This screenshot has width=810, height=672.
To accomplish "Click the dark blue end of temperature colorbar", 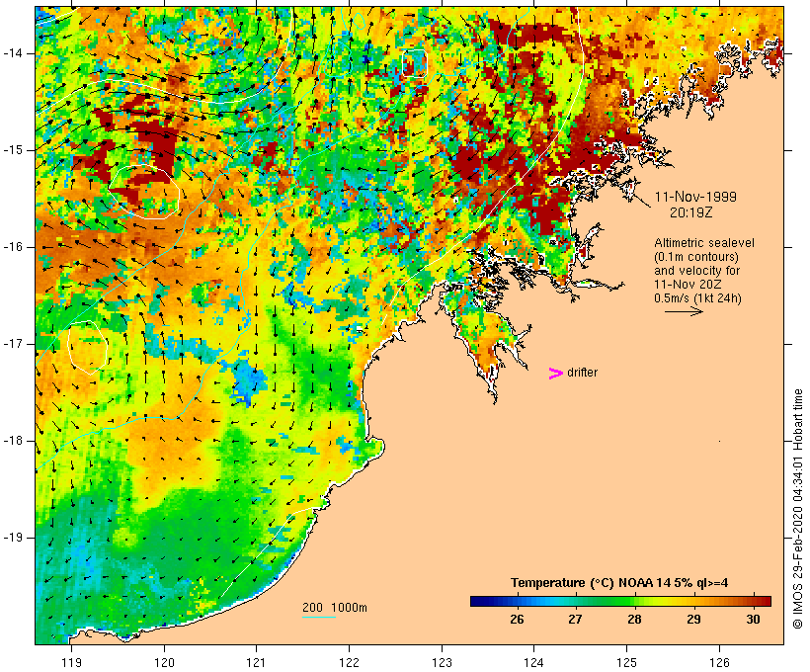I will point(480,601).
